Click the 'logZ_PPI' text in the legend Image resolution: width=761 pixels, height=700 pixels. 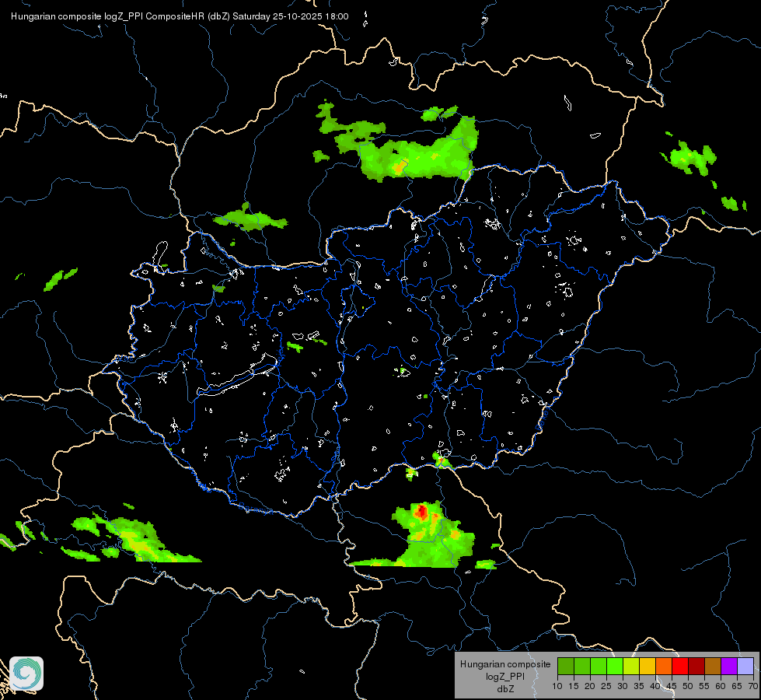coord(505,676)
